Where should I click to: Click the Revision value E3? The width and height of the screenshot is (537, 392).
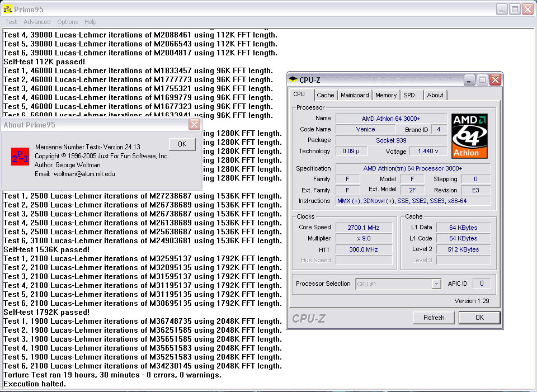click(475, 190)
